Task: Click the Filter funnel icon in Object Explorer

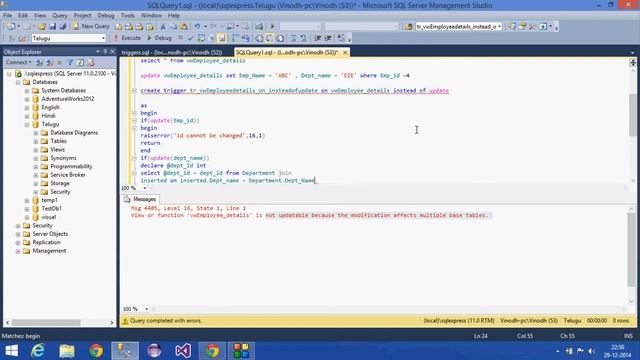Action: (70, 62)
